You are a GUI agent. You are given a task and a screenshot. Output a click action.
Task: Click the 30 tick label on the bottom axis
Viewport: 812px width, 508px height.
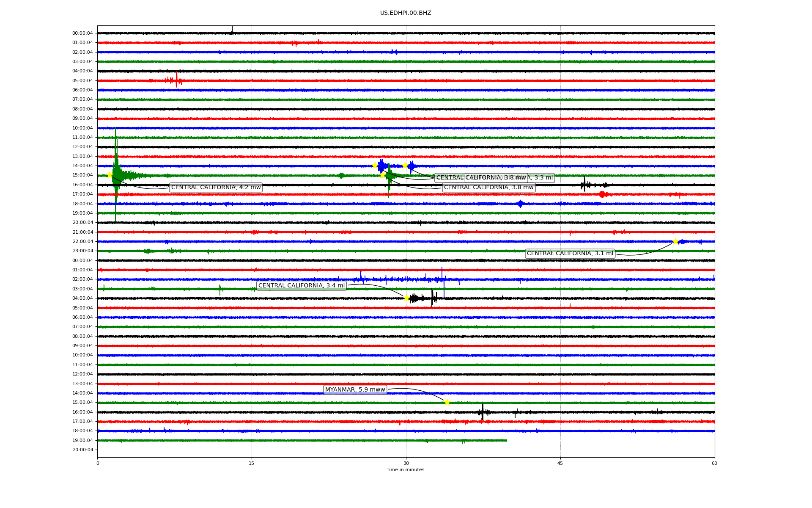pyautogui.click(x=406, y=463)
